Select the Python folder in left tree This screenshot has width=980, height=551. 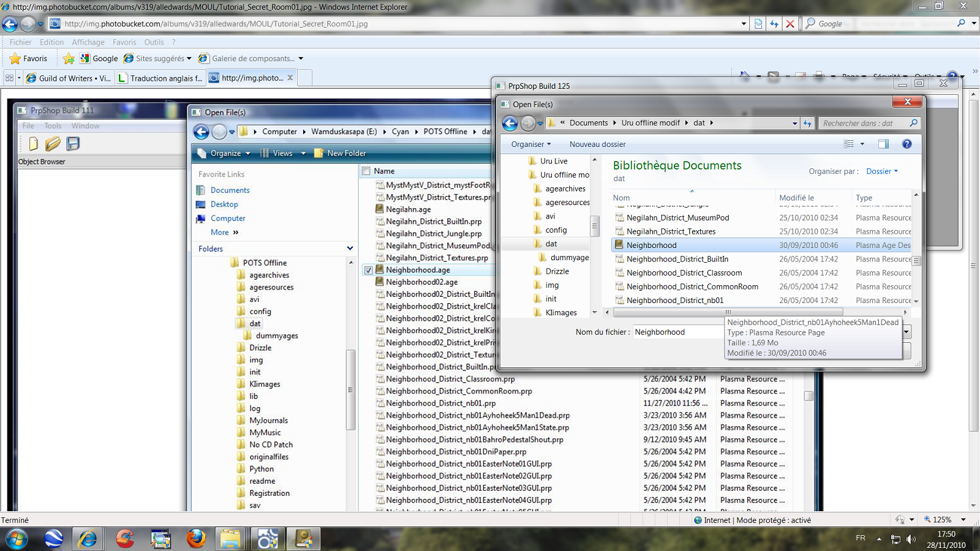pyautogui.click(x=262, y=469)
